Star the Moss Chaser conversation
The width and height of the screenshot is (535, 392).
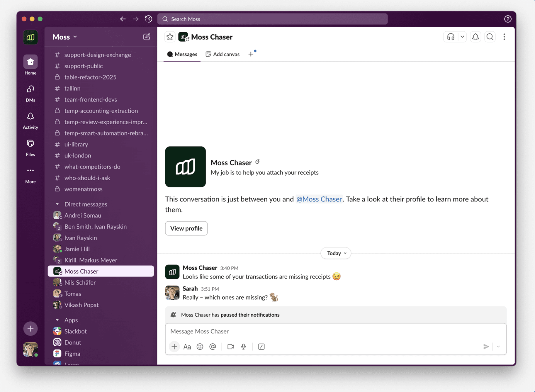point(170,37)
